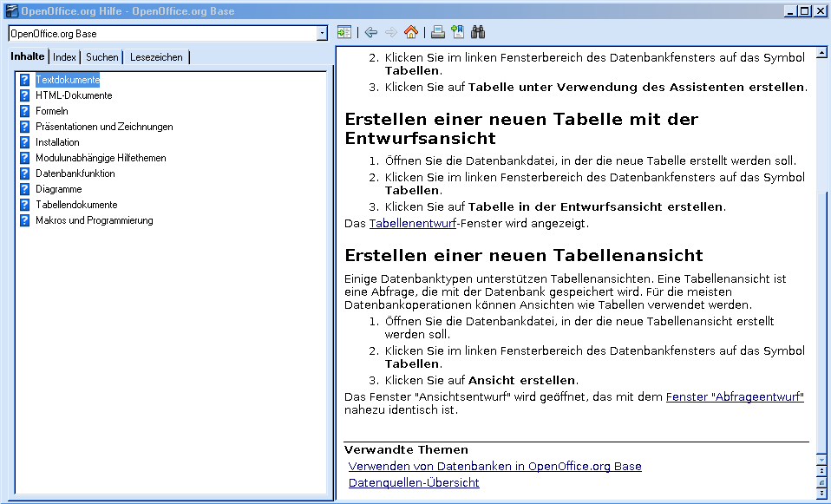The width and height of the screenshot is (831, 504).
Task: Open find on this page binoculars
Action: click(x=478, y=33)
